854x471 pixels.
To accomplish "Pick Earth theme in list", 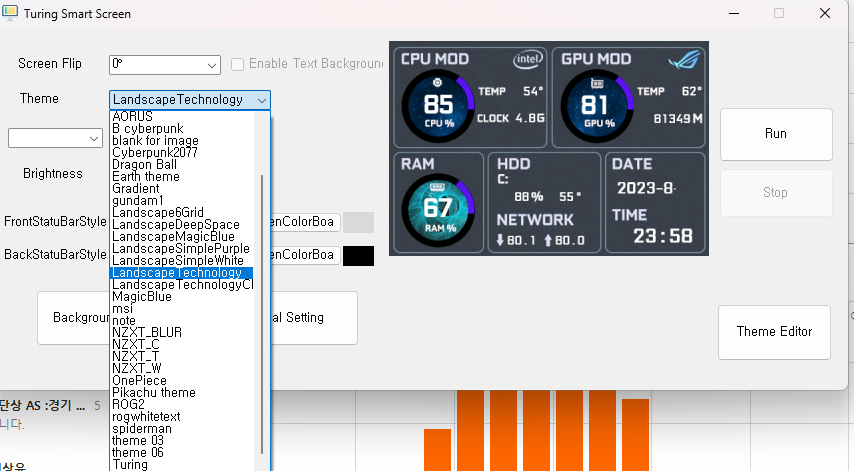I will (182, 176).
